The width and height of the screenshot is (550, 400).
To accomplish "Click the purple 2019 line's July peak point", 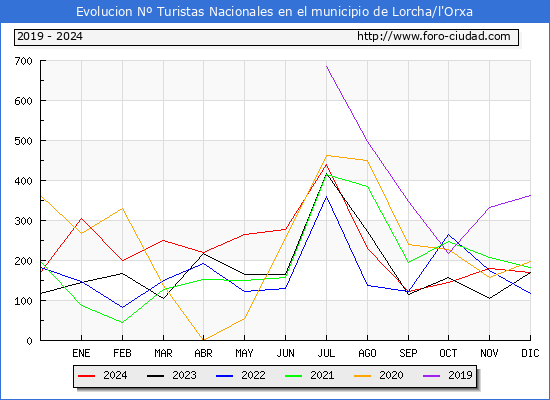I will click(327, 66).
